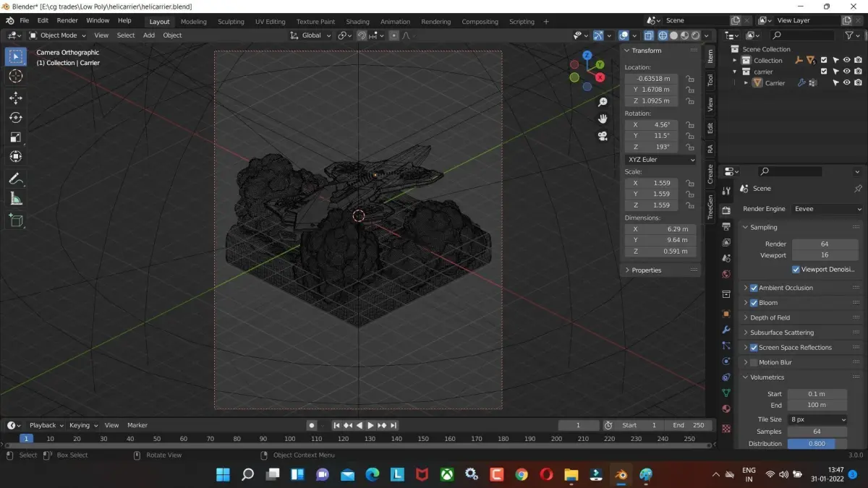The width and height of the screenshot is (868, 488).
Task: Pick the Rotate tool in toolbar
Action: [16, 117]
